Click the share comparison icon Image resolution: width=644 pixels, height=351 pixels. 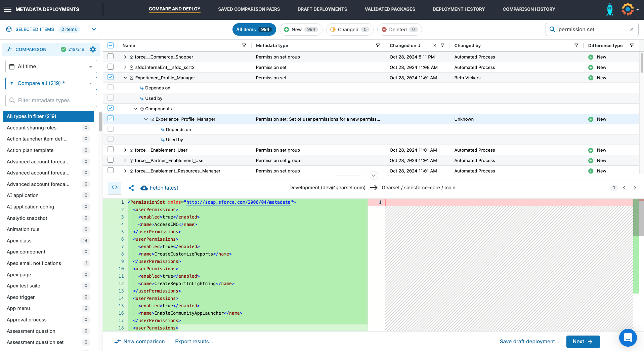click(131, 188)
